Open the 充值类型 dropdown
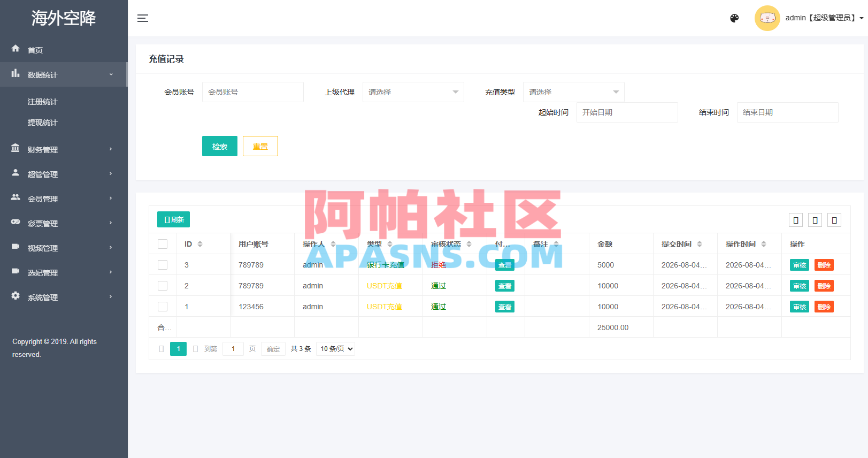 [x=574, y=92]
